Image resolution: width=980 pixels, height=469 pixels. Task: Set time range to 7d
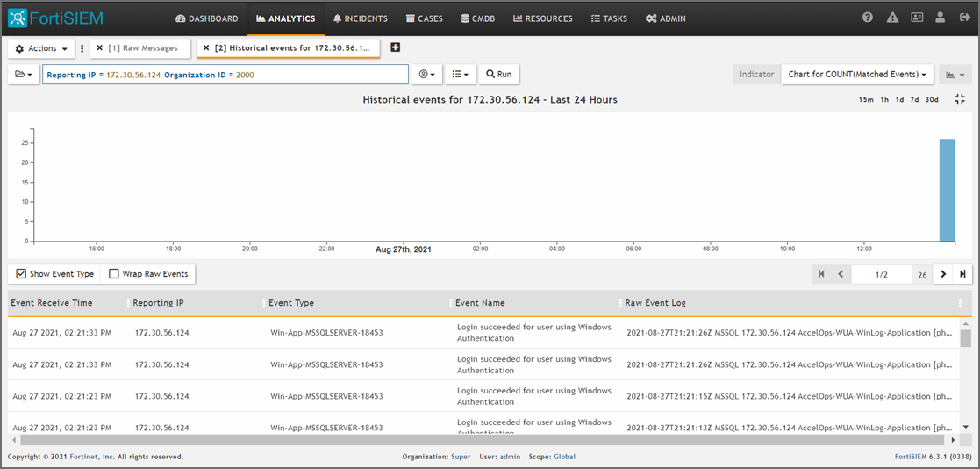point(914,100)
